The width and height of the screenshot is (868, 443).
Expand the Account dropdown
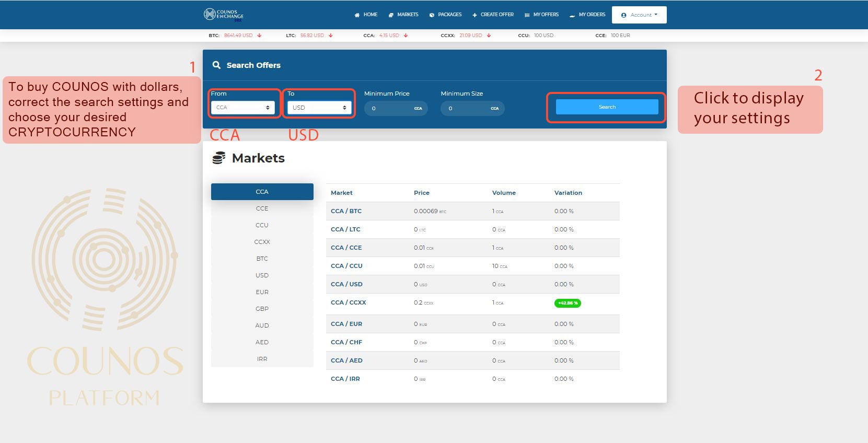[639, 15]
